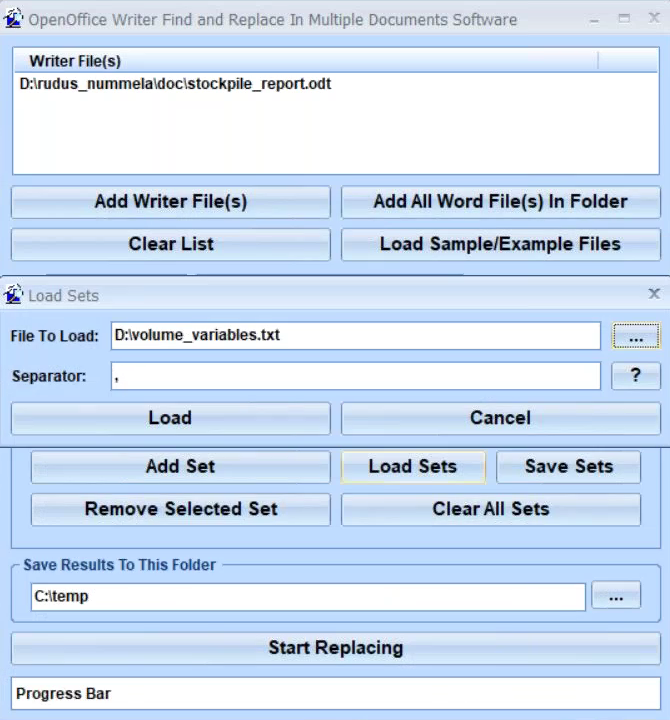Maximize the main application window
The image size is (670, 720).
624,19
